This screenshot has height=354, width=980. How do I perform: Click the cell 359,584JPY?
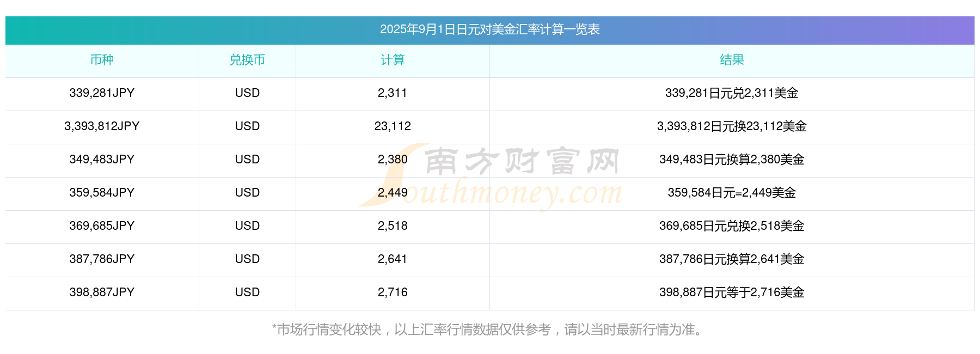pos(102,193)
